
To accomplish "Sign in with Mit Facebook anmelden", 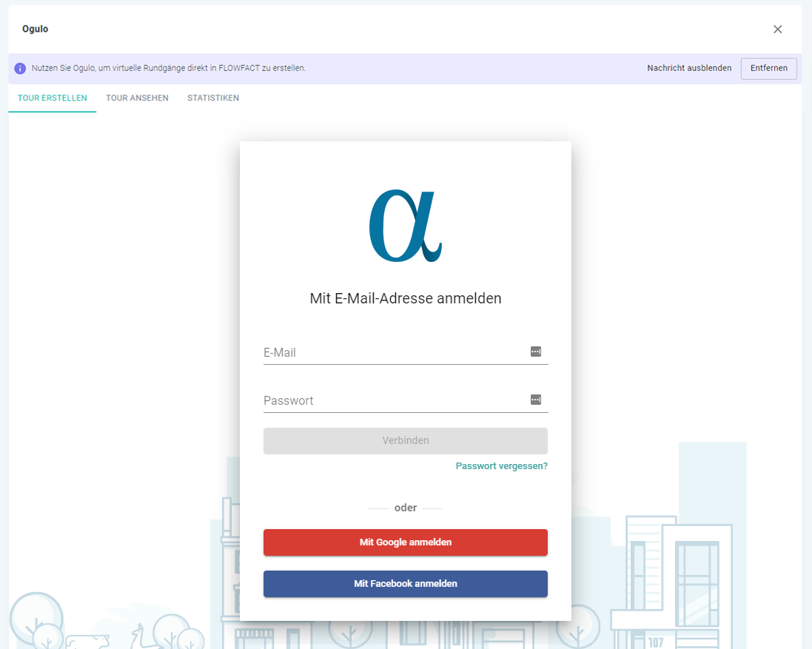I will point(406,584).
